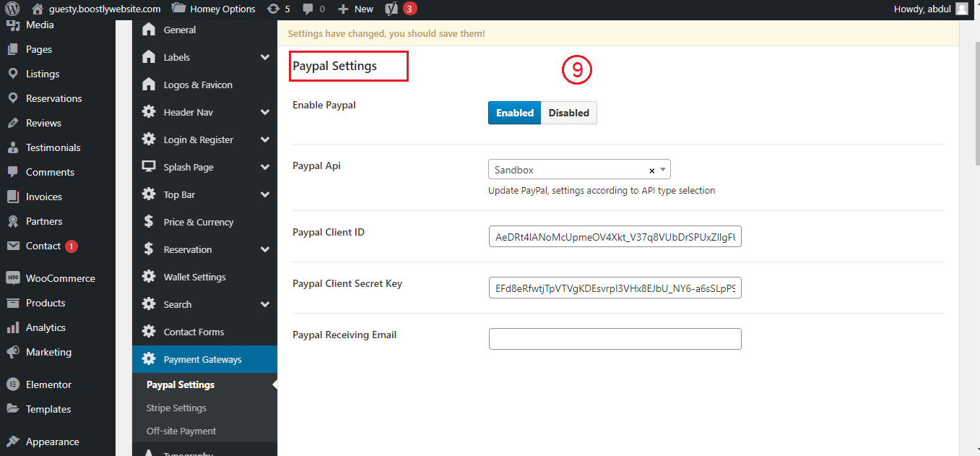Set Enable Paypal to Enabled
Viewport: 980px width, 456px height.
point(514,113)
